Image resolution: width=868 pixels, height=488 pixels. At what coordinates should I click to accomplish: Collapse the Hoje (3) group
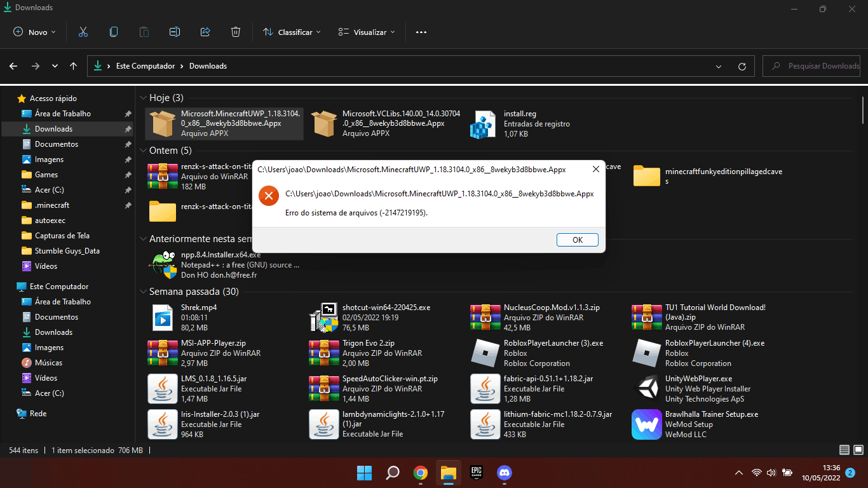pyautogui.click(x=144, y=97)
